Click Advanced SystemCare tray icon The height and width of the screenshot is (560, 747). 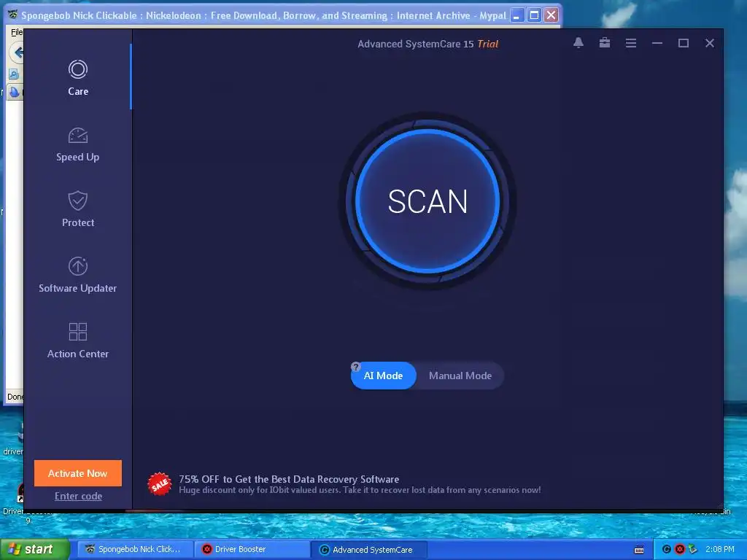(667, 549)
